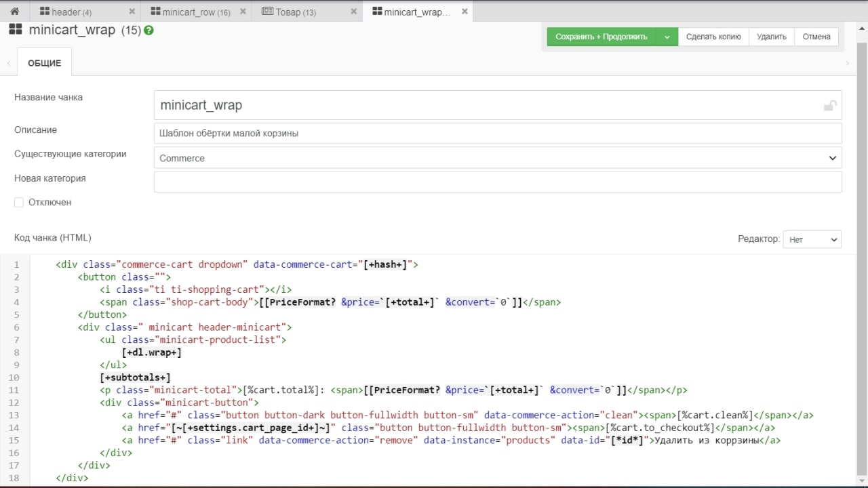Image resolution: width=868 pixels, height=488 pixels.
Task: Expand the save options dropdown arrow
Action: pyautogui.click(x=667, y=37)
